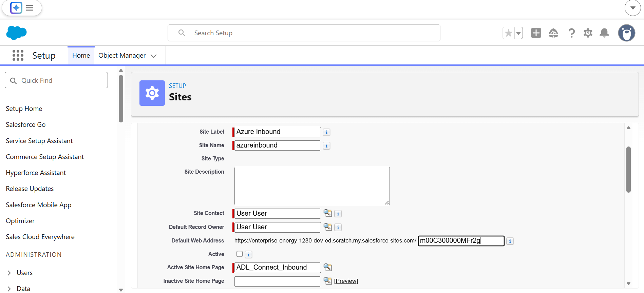Mark this page as favorite star
Screen dimensions: 644x293
pyautogui.click(x=508, y=33)
